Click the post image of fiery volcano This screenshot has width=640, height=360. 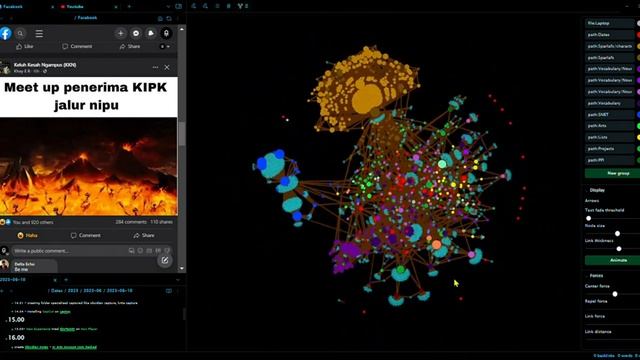[89, 167]
